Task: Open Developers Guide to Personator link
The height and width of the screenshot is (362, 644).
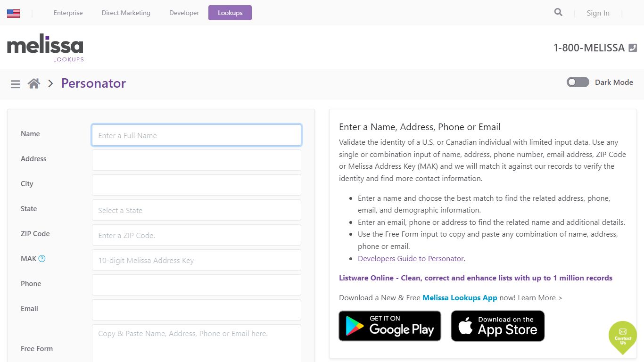Action: point(412,258)
